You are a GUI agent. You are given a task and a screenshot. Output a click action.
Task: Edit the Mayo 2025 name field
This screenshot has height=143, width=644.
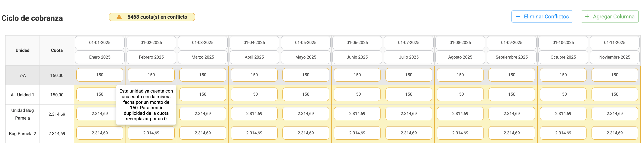click(x=306, y=57)
